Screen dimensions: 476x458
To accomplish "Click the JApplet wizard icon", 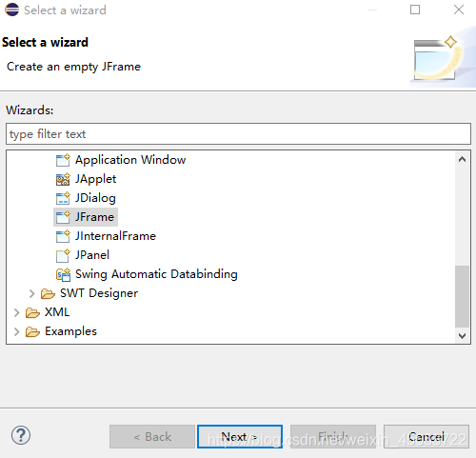I will point(63,179).
